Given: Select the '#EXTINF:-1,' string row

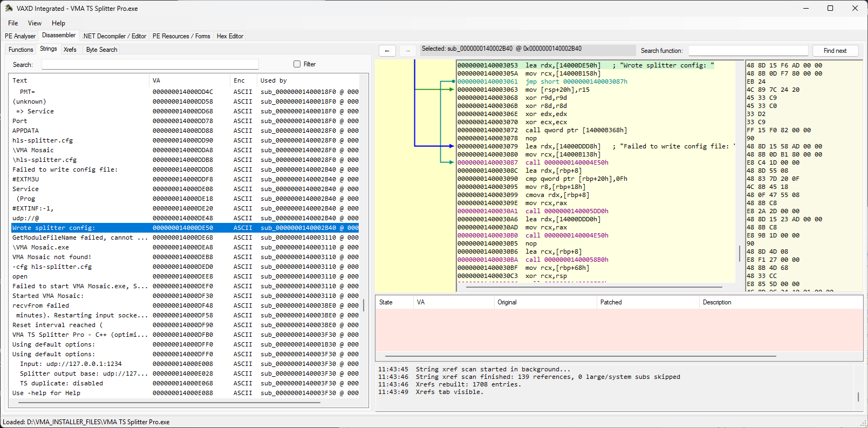Looking at the screenshot, I should pyautogui.click(x=185, y=208).
